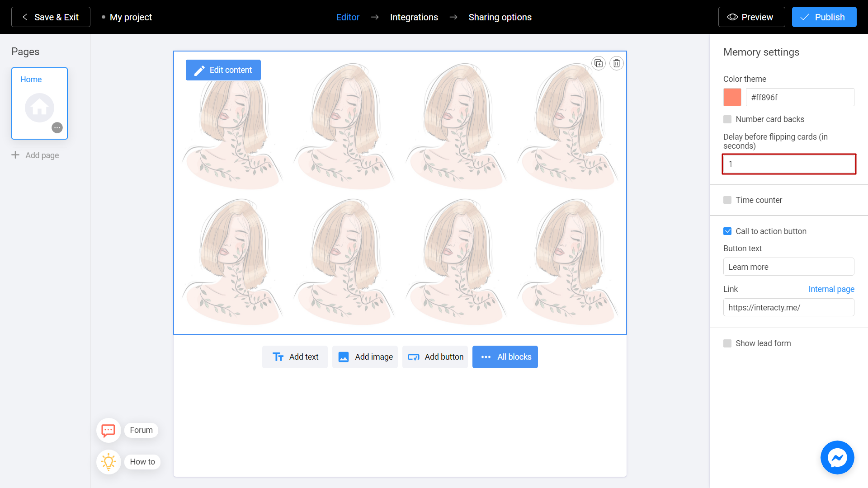The image size is (868, 488).
Task: Click the All blocks button
Action: click(x=505, y=357)
